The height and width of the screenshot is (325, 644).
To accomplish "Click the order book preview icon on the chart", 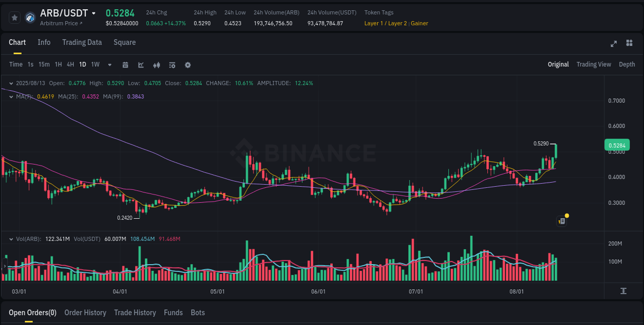I will pos(561,221).
